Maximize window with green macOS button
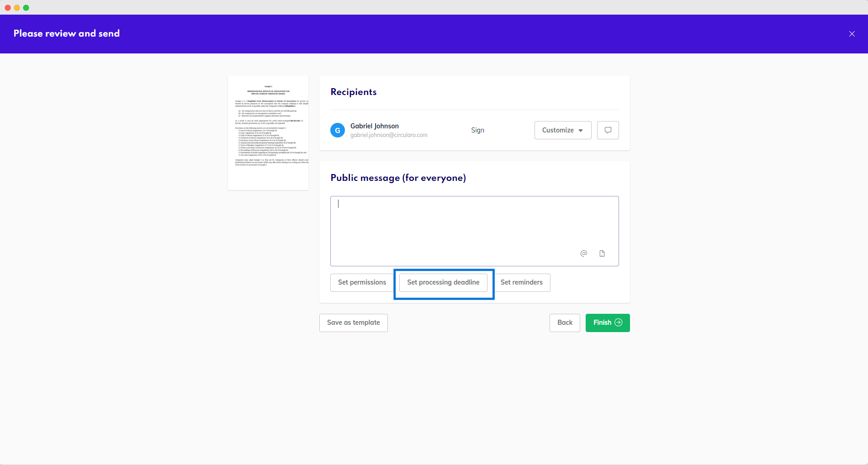868x465 pixels. [26, 8]
